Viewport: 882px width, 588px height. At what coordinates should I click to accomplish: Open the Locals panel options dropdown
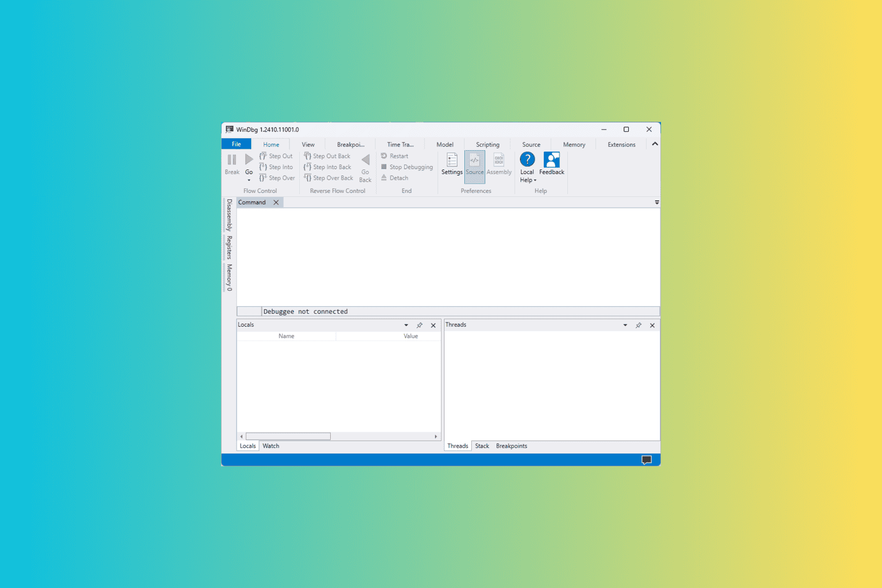click(406, 326)
